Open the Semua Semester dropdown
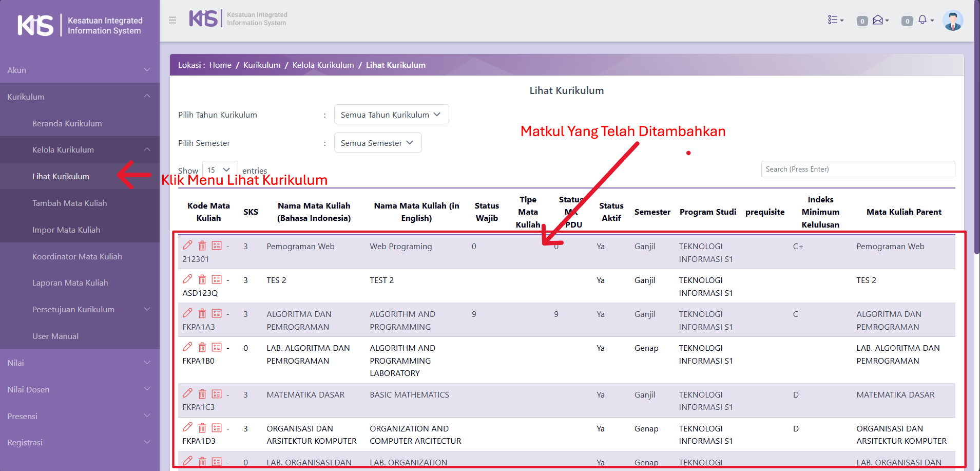 coord(377,143)
